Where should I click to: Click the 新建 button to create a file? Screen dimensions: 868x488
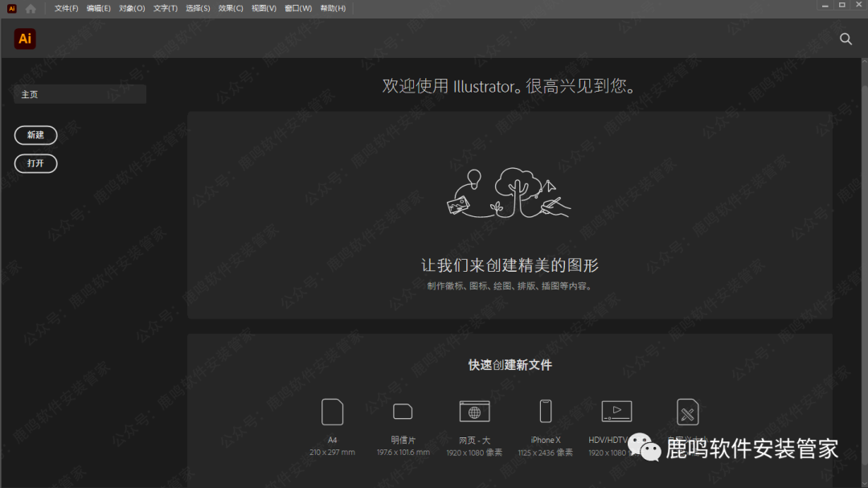coord(35,135)
